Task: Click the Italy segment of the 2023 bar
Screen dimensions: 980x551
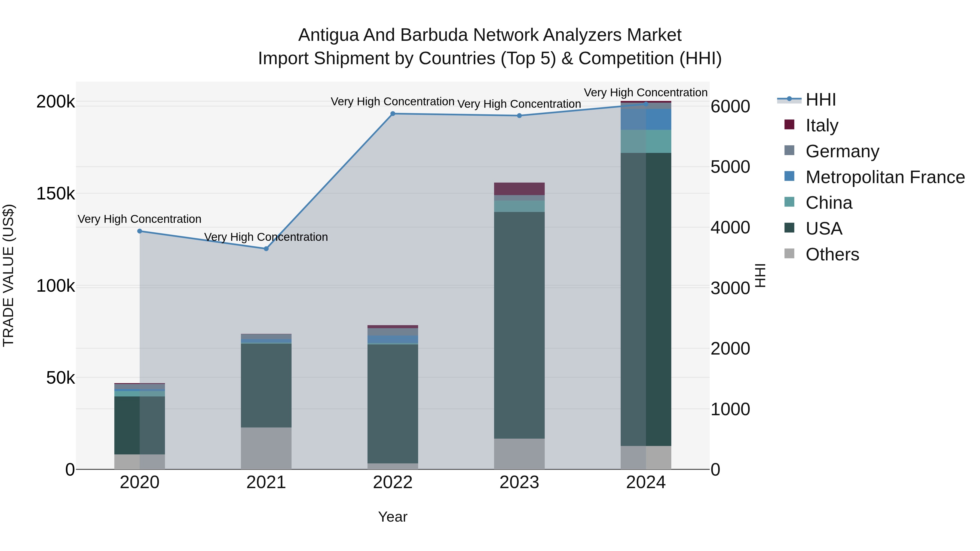Action: click(x=519, y=189)
